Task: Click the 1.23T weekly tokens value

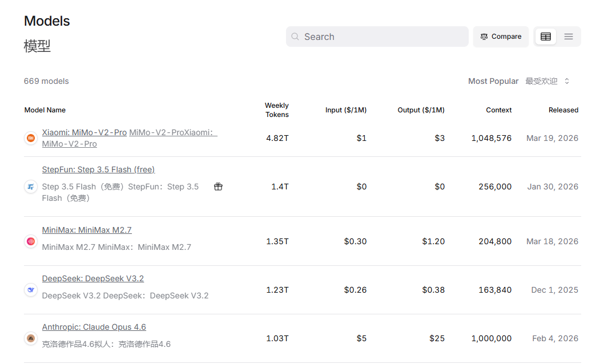Action: pyautogui.click(x=277, y=290)
